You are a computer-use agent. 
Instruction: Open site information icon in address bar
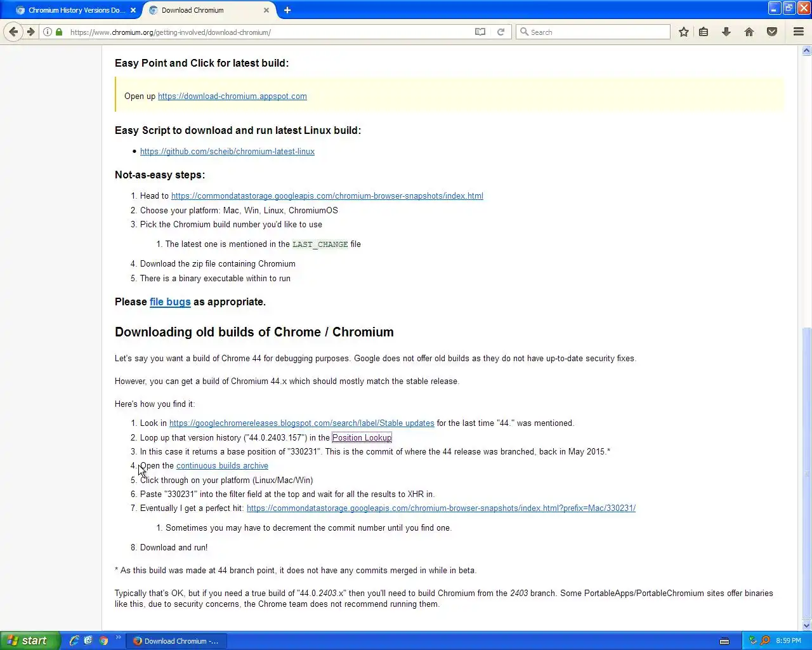click(48, 32)
